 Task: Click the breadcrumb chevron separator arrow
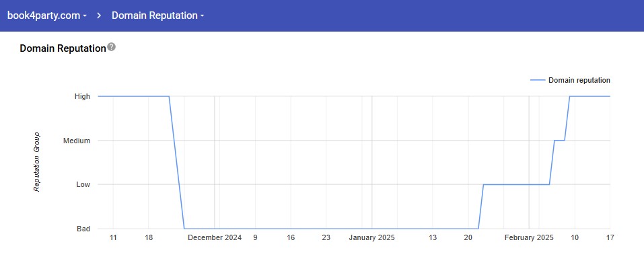point(99,15)
